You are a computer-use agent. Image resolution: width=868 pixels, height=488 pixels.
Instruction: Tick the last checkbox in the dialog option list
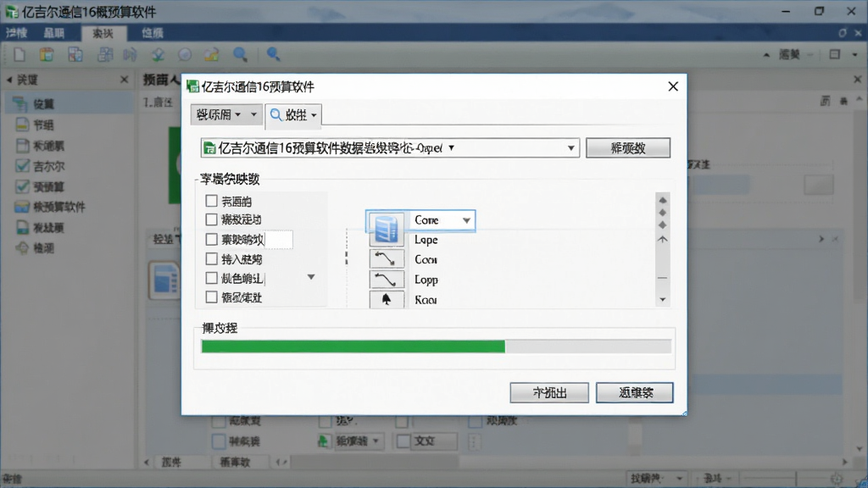click(211, 297)
